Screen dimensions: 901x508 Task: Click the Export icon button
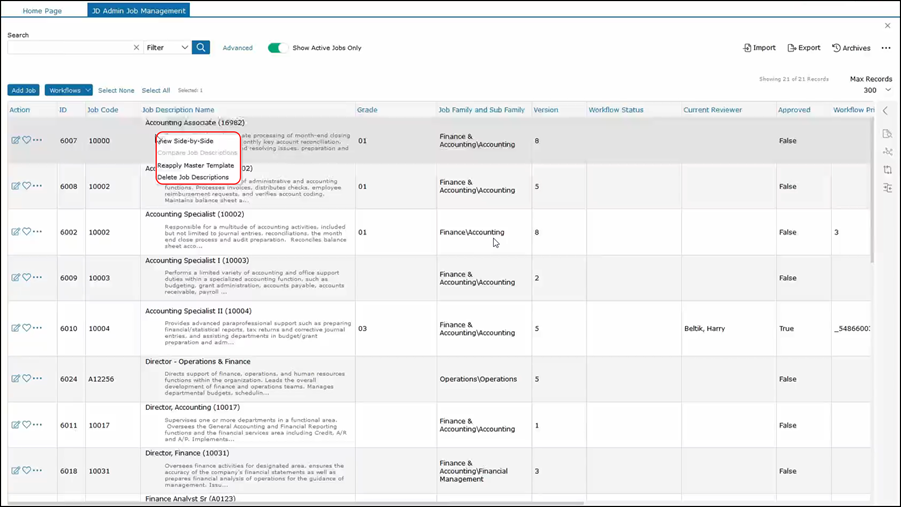pyautogui.click(x=803, y=48)
